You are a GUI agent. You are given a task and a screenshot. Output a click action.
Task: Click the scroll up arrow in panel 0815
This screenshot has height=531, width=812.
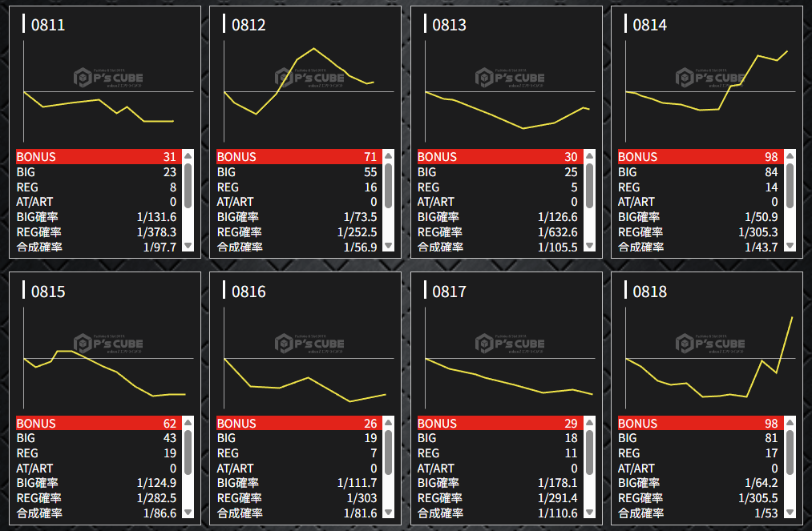tap(188, 422)
